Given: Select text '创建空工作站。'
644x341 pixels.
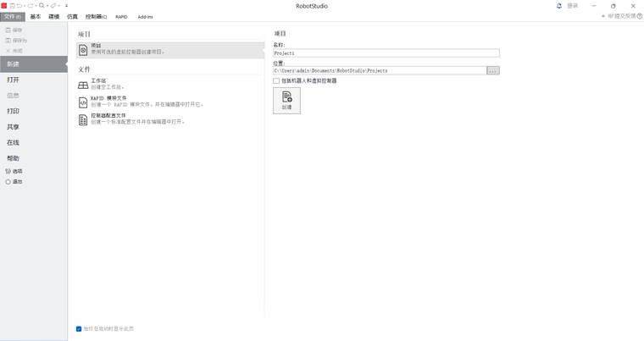Looking at the screenshot, I should [108, 87].
